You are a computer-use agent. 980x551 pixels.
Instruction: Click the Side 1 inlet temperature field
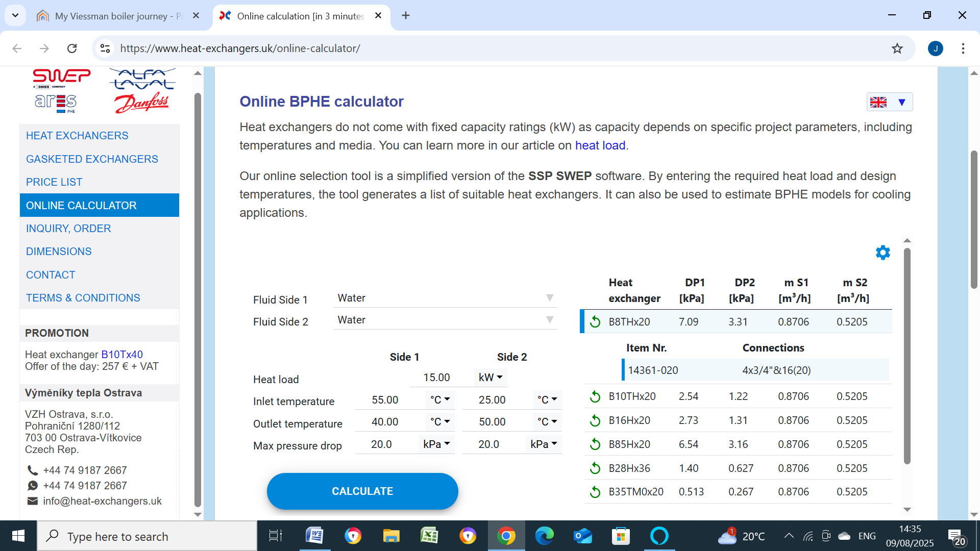(x=385, y=400)
